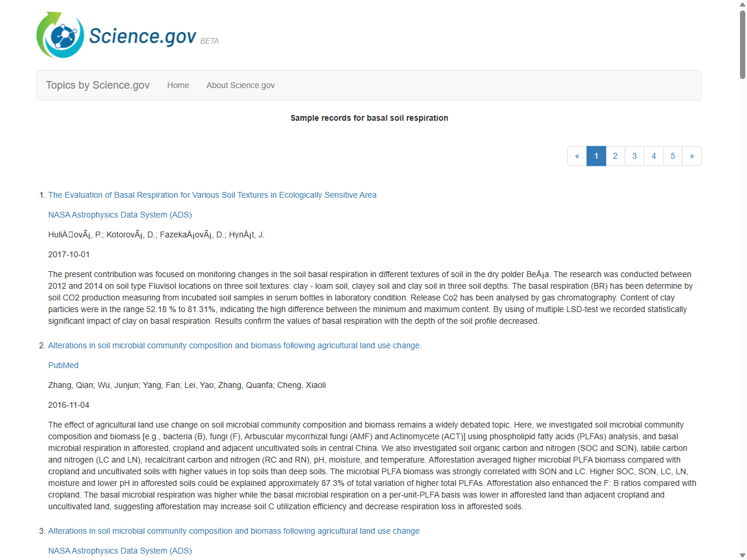Open page 3 of the search results
Screen dimensions: 747x560
tap(634, 156)
